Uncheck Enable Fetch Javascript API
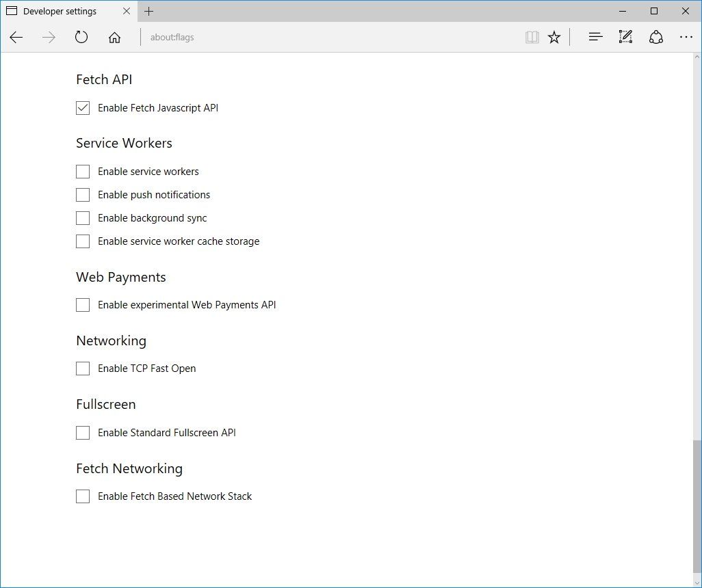Screen dimensions: 702x588 [83, 108]
